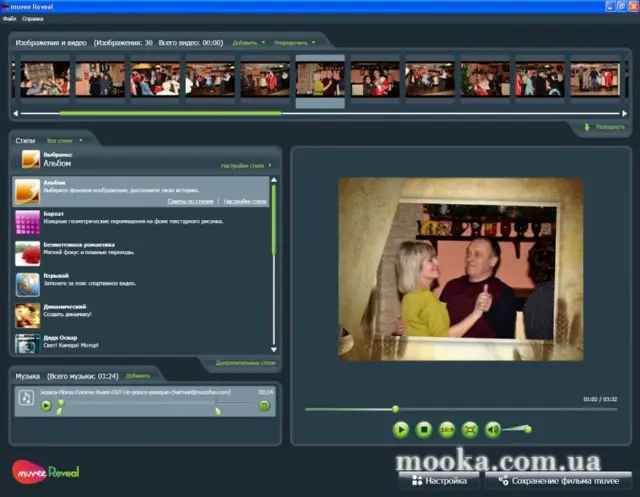
Task: Click the music track file name
Action: [x=135, y=392]
